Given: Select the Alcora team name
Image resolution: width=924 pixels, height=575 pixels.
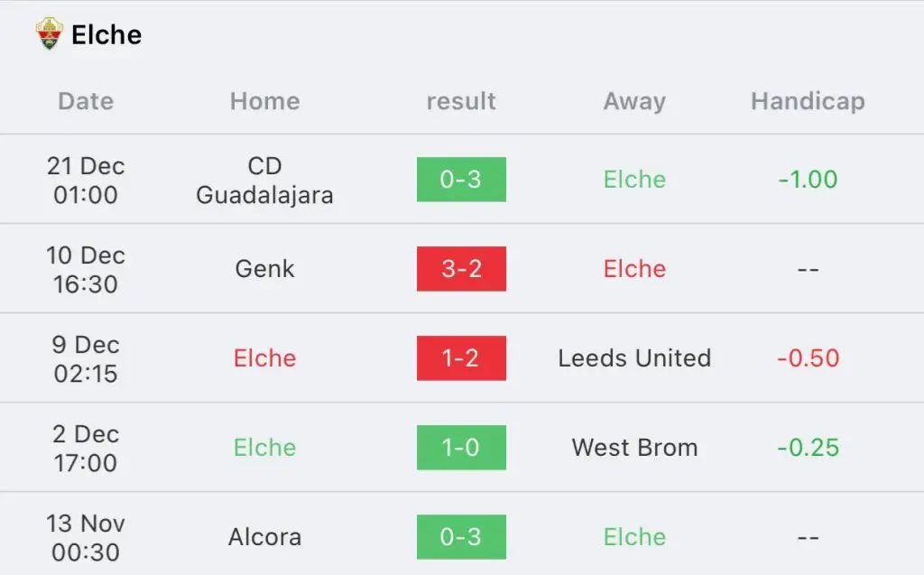Looking at the screenshot, I should pos(264,537).
